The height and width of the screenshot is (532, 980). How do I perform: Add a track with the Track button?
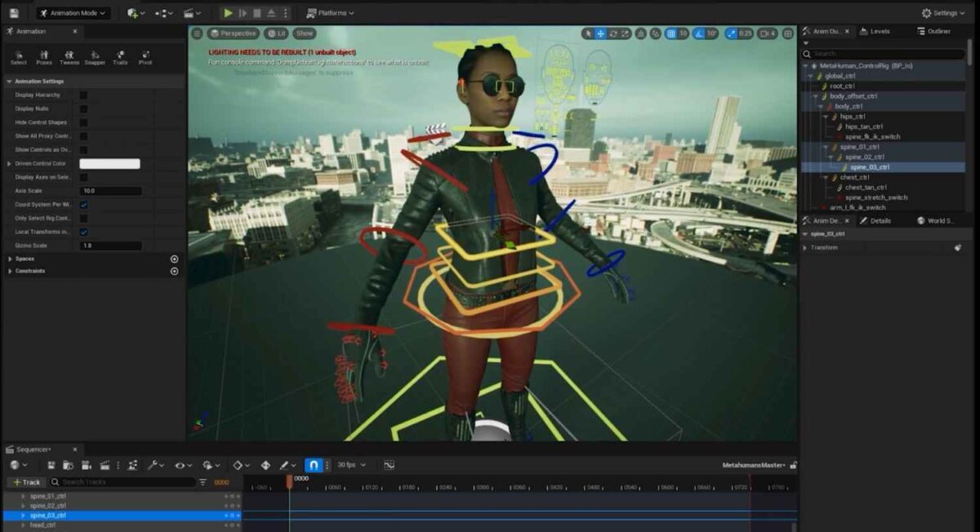pyautogui.click(x=27, y=481)
